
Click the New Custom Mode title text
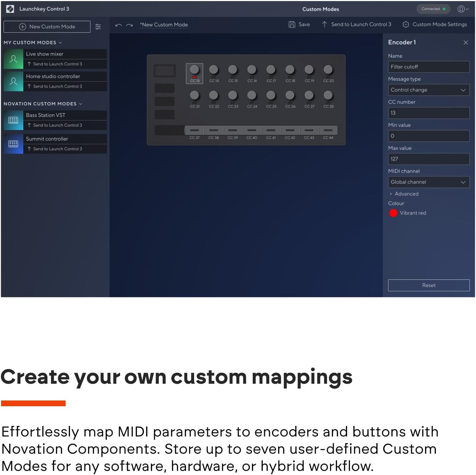[x=164, y=25]
